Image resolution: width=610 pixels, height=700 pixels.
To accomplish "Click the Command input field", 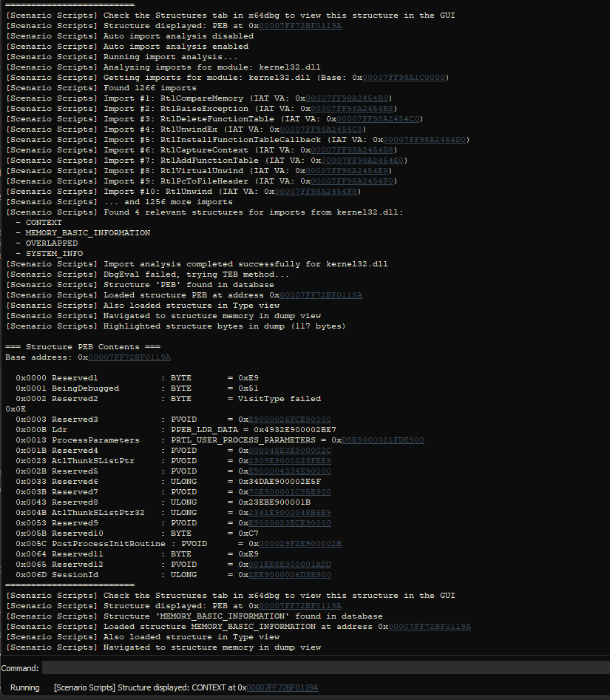I will [x=324, y=668].
